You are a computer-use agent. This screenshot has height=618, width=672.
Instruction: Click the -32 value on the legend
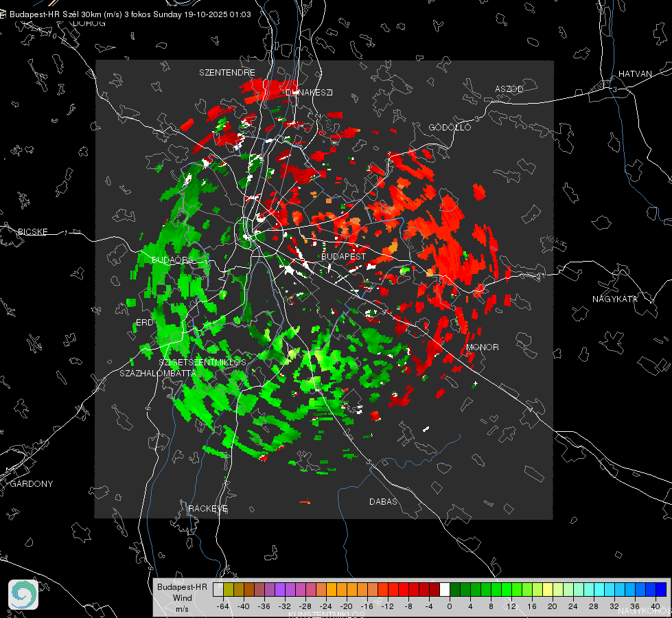tap(284, 606)
